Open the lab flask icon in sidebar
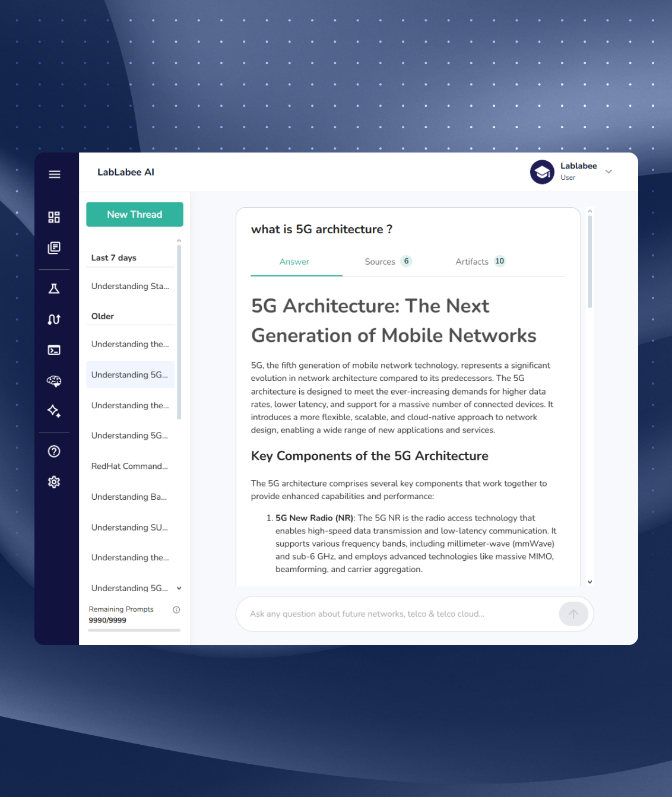Screen dimensions: 672x797 click(54, 288)
